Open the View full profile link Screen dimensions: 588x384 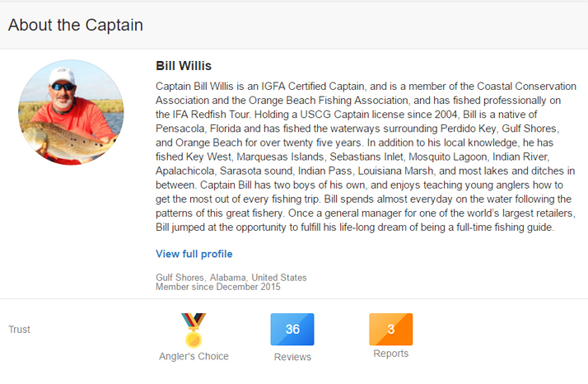(x=194, y=254)
